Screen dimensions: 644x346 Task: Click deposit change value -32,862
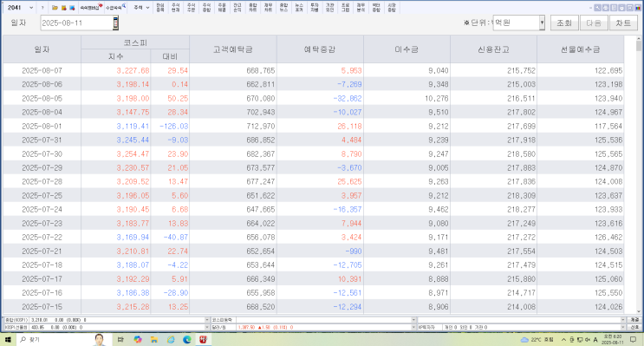(x=348, y=99)
